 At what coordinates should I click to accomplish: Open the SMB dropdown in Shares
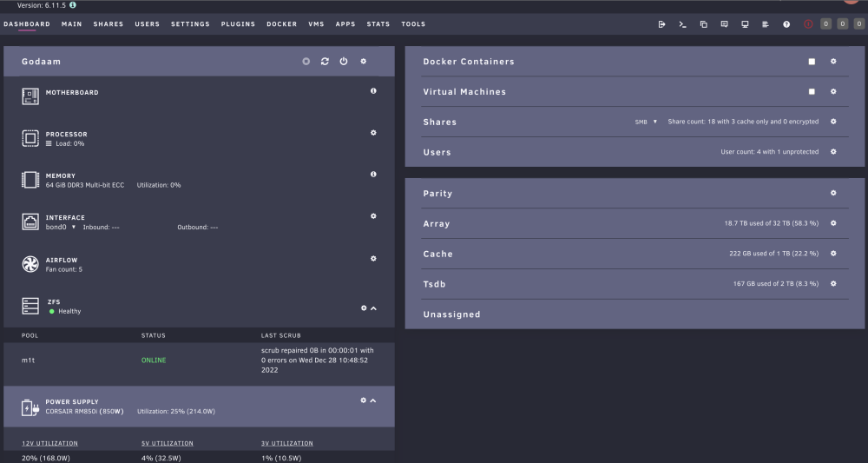(x=646, y=122)
